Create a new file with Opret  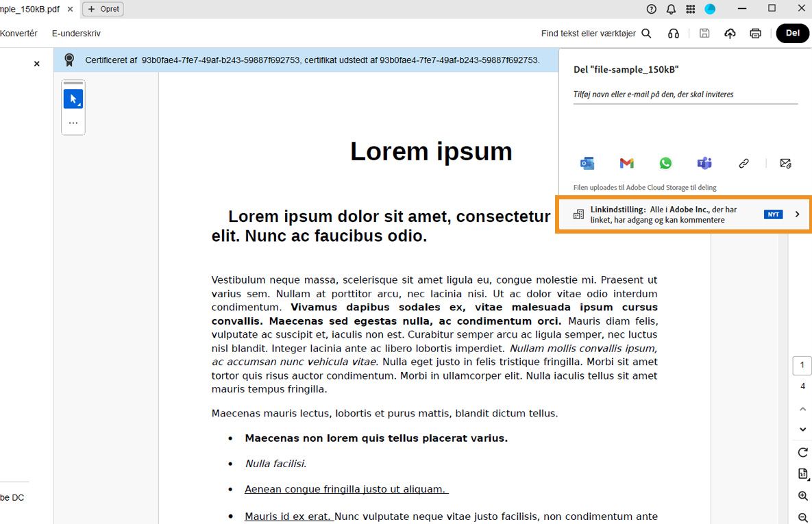click(102, 9)
